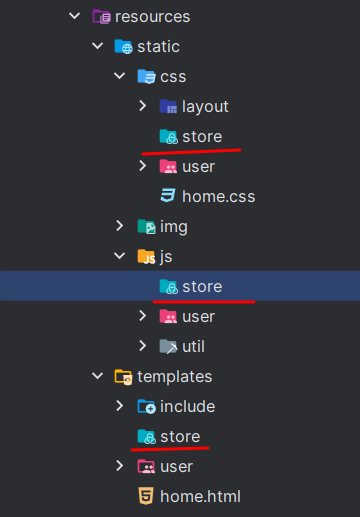
Task: Click the home.html file icon
Action: point(146,496)
